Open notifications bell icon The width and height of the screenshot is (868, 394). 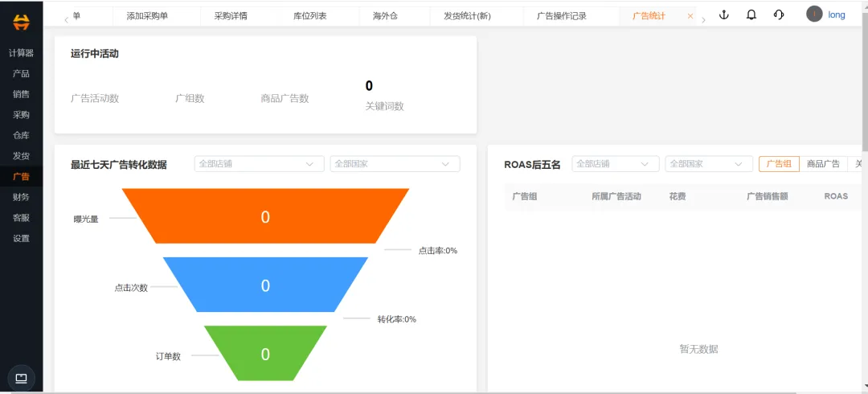tap(751, 15)
